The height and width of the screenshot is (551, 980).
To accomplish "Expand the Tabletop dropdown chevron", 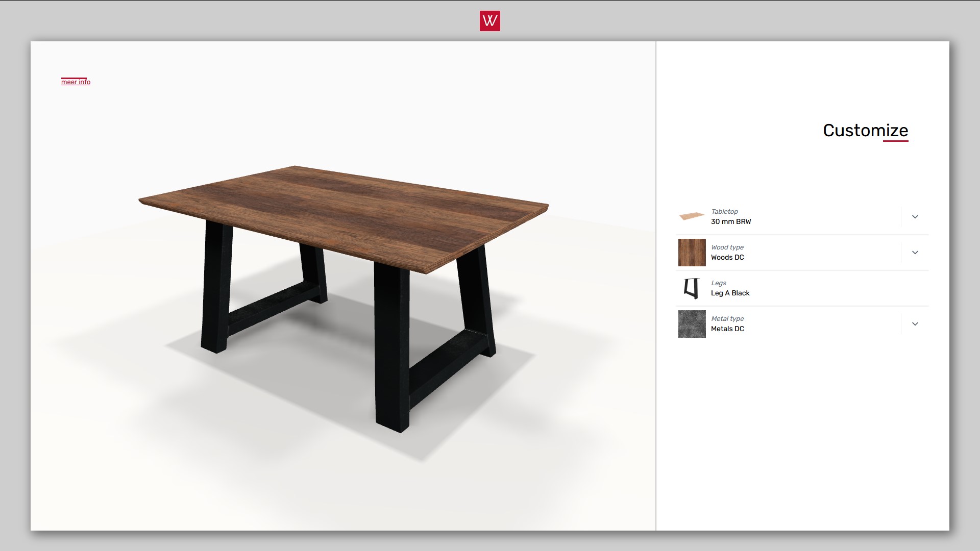I will [915, 217].
